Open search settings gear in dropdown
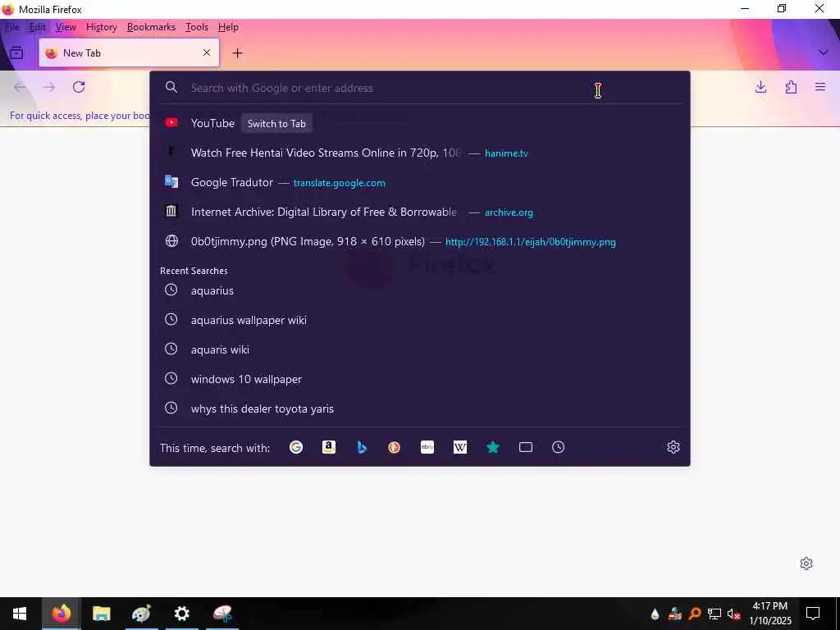 (673, 447)
